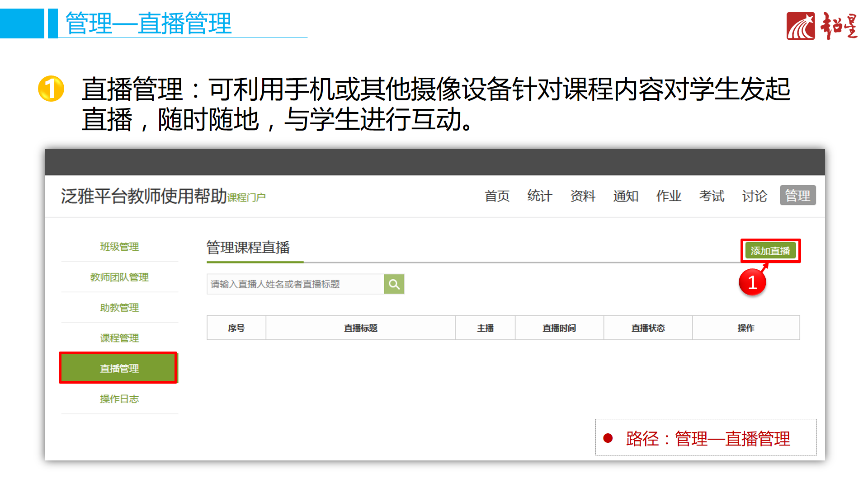The image size is (868, 488).
Task: Open the 资料 navigation tab
Action: pyautogui.click(x=583, y=196)
